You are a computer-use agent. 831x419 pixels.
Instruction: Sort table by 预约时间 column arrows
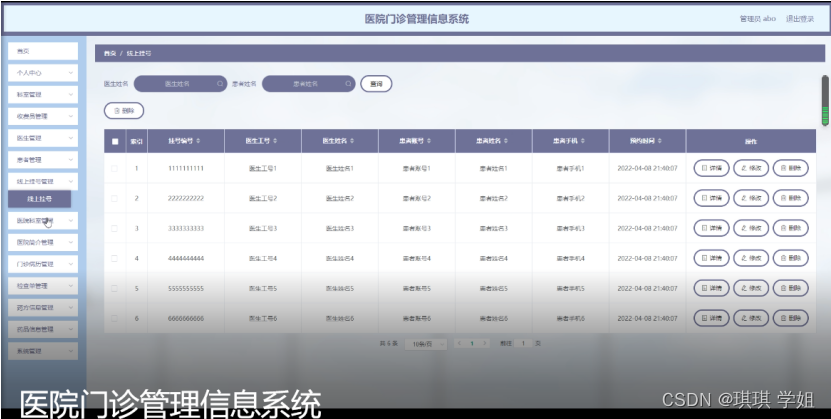click(660, 141)
